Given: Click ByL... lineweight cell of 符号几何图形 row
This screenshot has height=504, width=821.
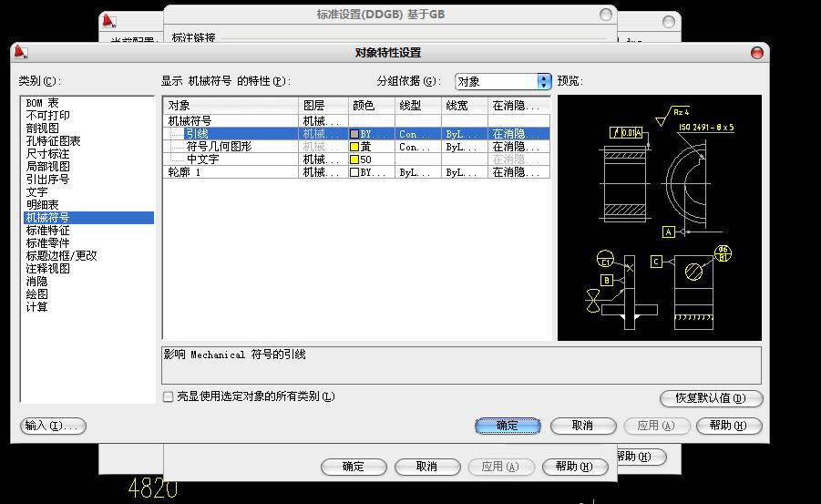Looking at the screenshot, I should [465, 147].
